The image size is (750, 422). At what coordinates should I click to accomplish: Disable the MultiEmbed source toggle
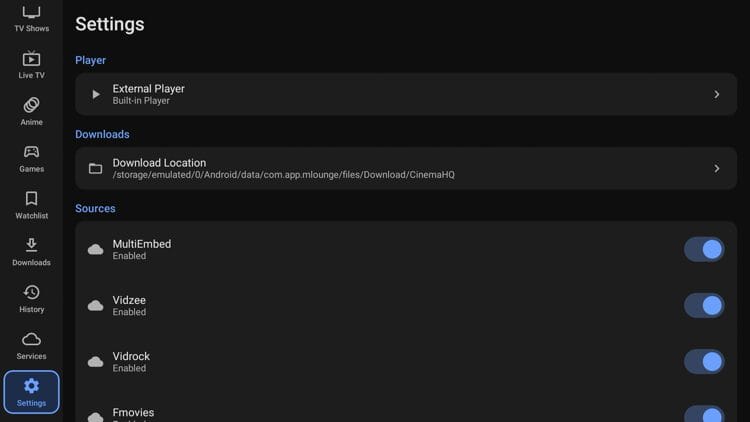click(x=704, y=249)
